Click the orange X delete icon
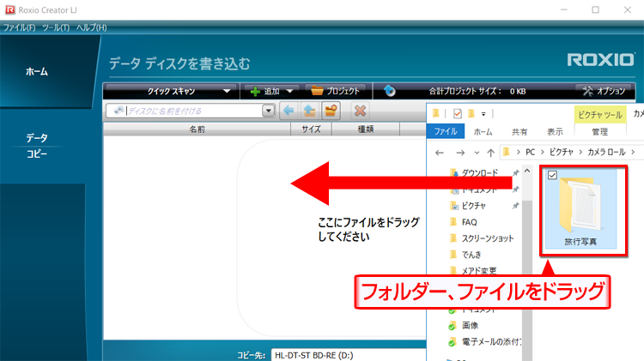The height and width of the screenshot is (361, 644). (360, 111)
